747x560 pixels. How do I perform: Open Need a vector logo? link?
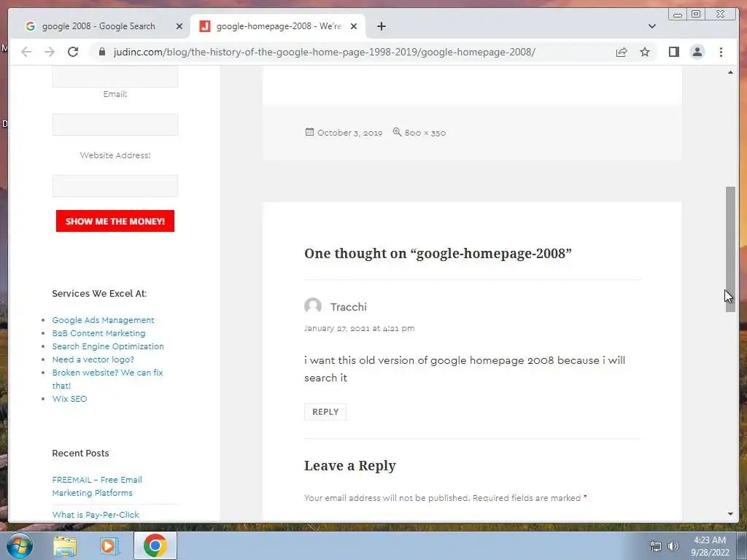coord(93,359)
